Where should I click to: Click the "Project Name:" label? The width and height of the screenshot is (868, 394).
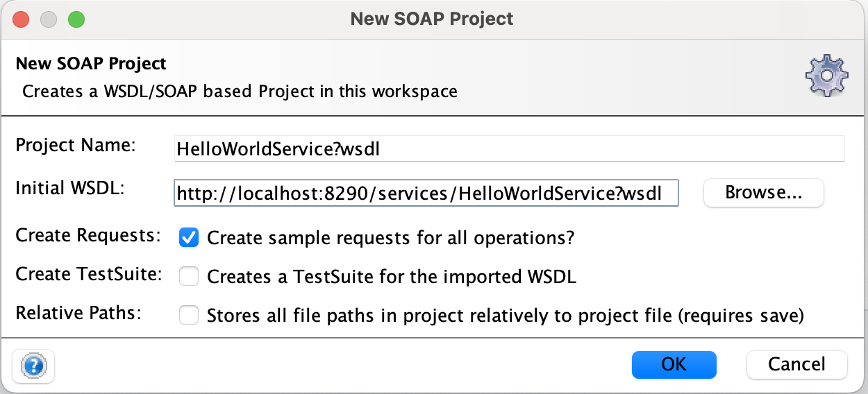pyautogui.click(x=76, y=146)
